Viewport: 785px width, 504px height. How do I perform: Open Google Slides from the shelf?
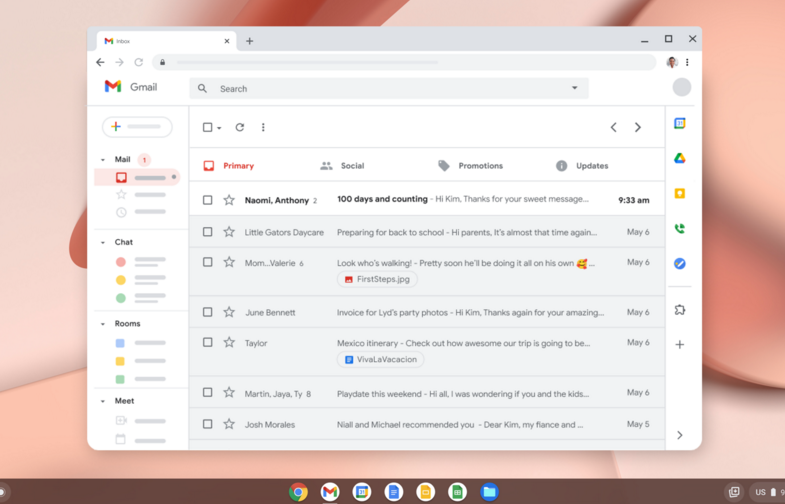coord(426,492)
